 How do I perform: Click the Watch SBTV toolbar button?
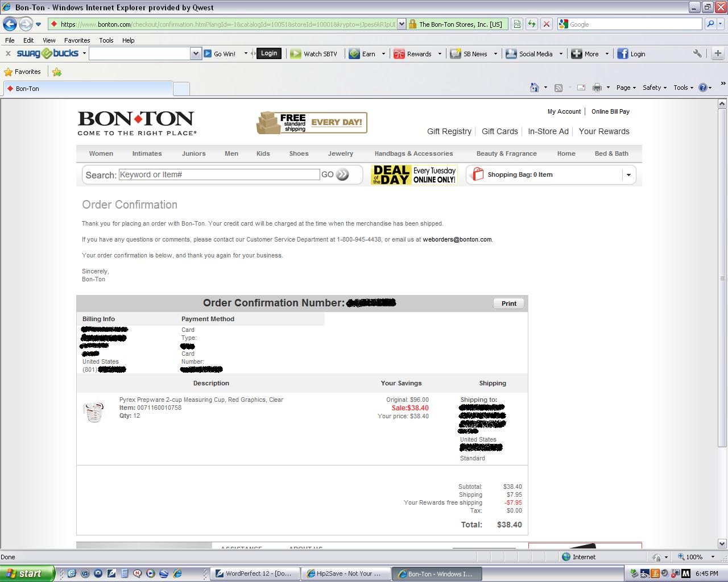pyautogui.click(x=313, y=53)
